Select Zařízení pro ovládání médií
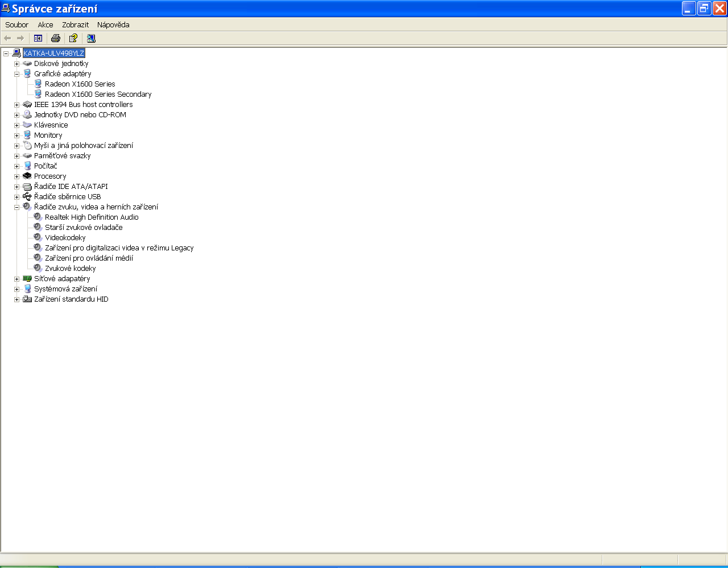728x568 pixels. click(89, 258)
